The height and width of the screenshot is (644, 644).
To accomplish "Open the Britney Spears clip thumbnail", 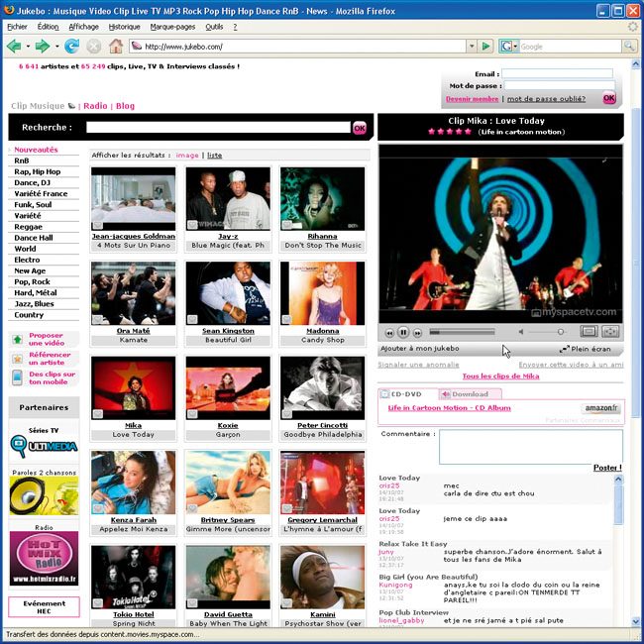I will coord(228,483).
